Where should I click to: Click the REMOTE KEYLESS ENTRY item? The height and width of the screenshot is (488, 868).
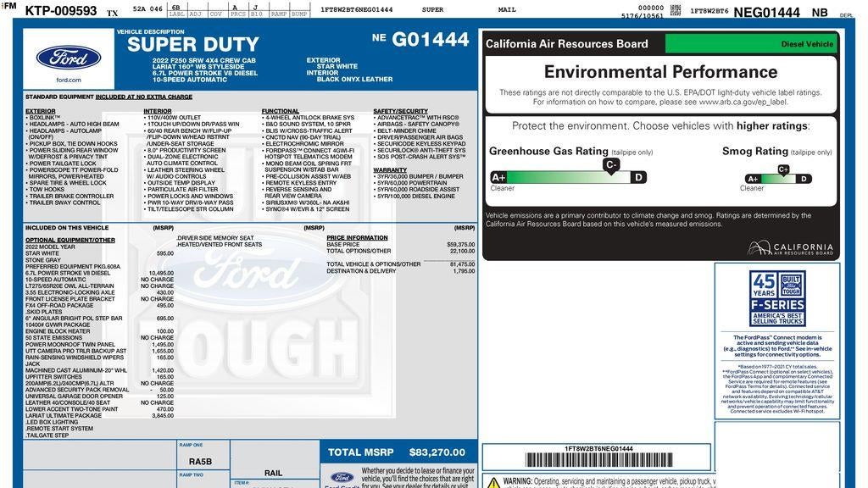pyautogui.click(x=301, y=183)
